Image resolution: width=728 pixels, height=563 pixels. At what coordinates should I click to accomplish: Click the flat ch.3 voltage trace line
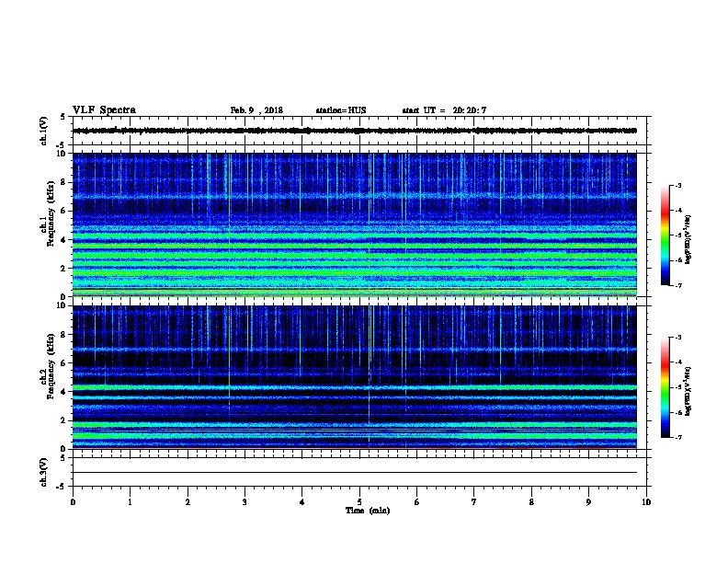pos(355,473)
